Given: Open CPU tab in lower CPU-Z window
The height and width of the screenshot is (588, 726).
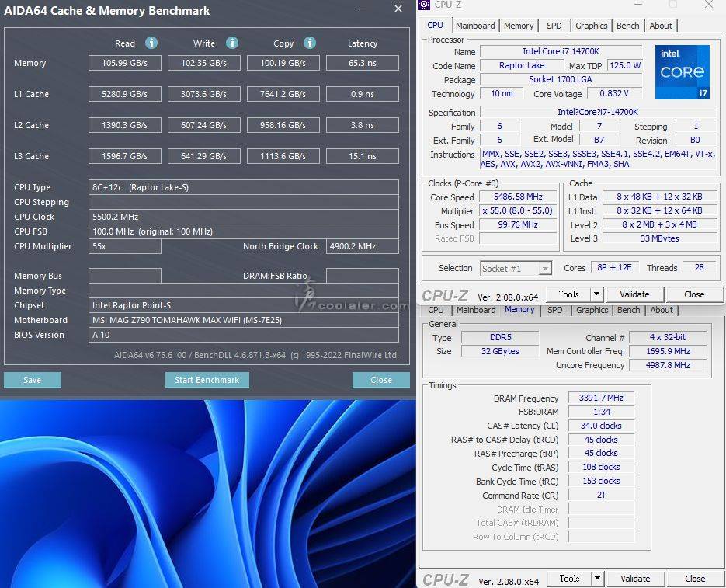Looking at the screenshot, I should pos(436,310).
